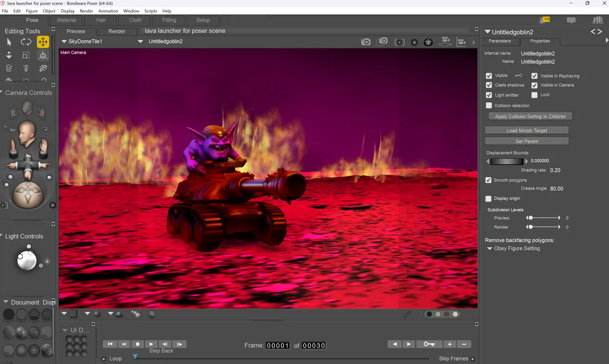This screenshot has height=364, width=609.
Task: Toggle the Smooth polygons checkbox
Action: tap(488, 180)
